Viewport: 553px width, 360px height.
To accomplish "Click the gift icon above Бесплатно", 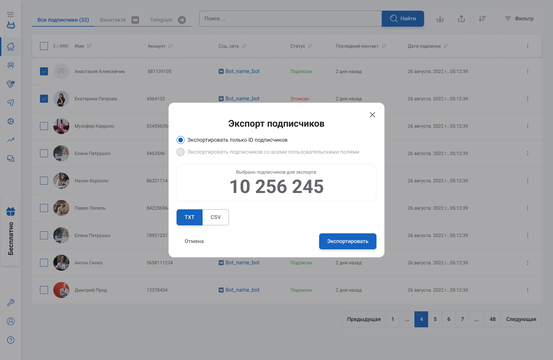I will click(11, 212).
